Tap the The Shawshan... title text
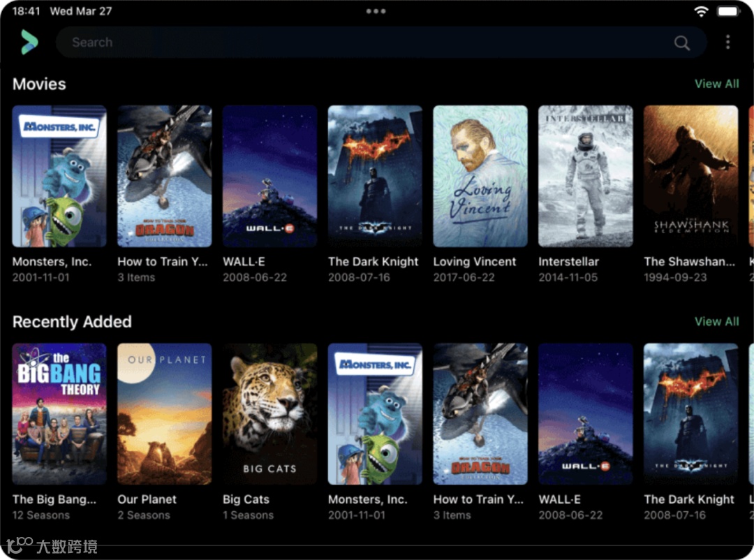 (690, 262)
